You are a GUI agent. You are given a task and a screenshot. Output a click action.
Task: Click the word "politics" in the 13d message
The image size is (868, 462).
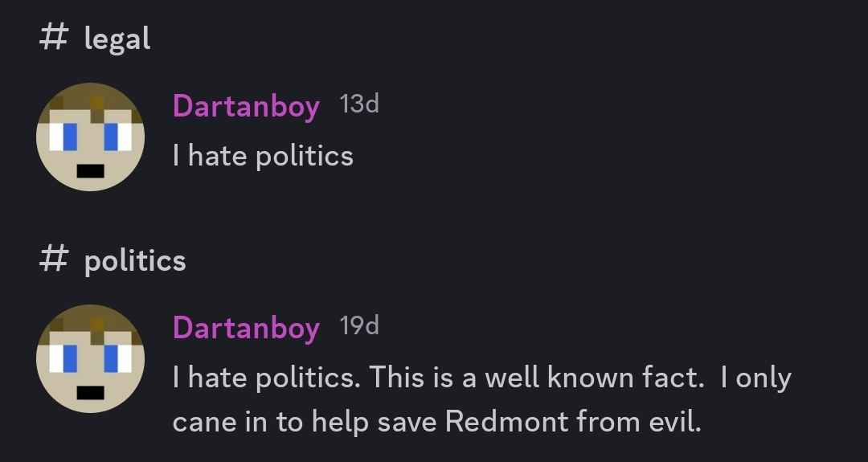[305, 155]
